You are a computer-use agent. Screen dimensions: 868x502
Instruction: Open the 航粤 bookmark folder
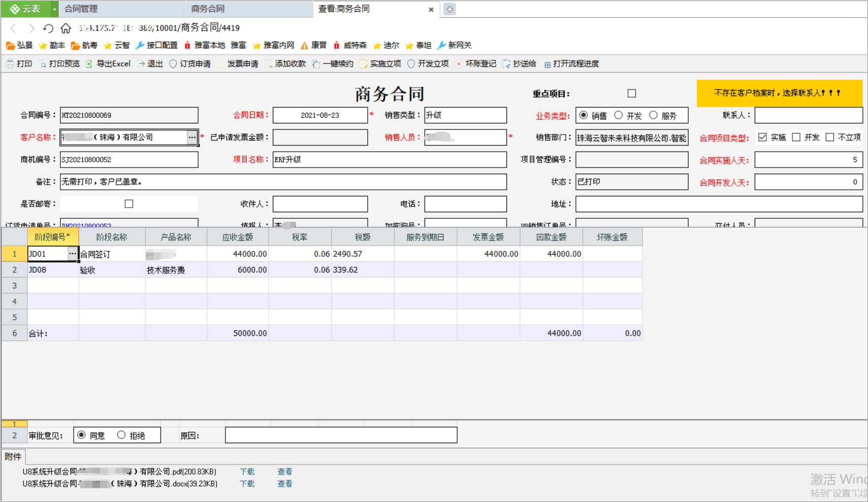(x=84, y=46)
